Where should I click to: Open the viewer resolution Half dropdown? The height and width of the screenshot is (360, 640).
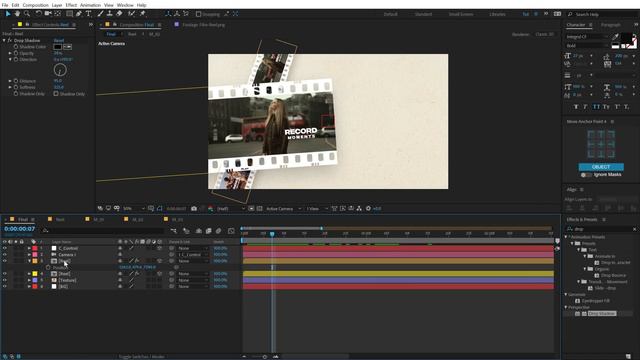231,209
